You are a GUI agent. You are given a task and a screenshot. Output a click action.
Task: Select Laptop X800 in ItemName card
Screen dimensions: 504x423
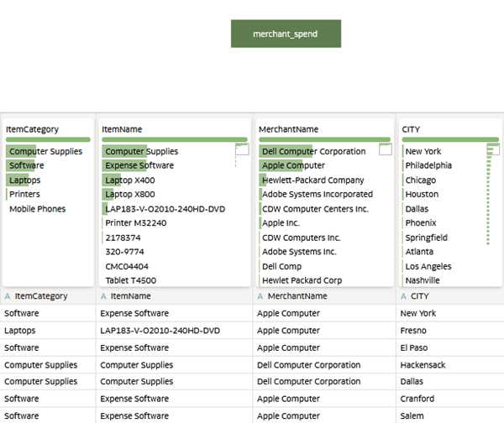tap(130, 194)
